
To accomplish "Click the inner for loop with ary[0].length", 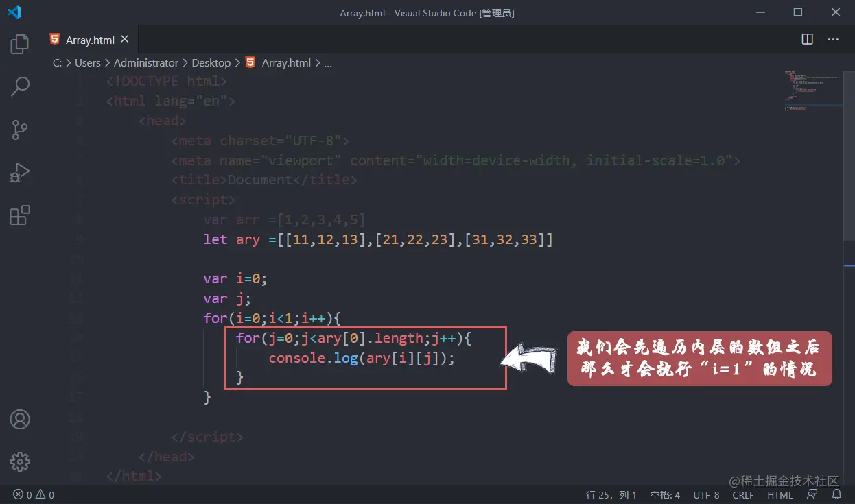I will coord(353,337).
